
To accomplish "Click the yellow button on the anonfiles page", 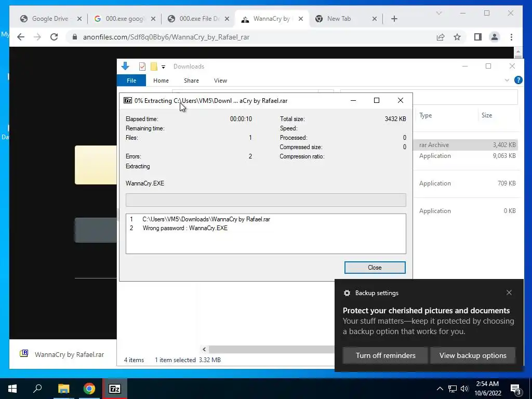I will tap(96, 165).
